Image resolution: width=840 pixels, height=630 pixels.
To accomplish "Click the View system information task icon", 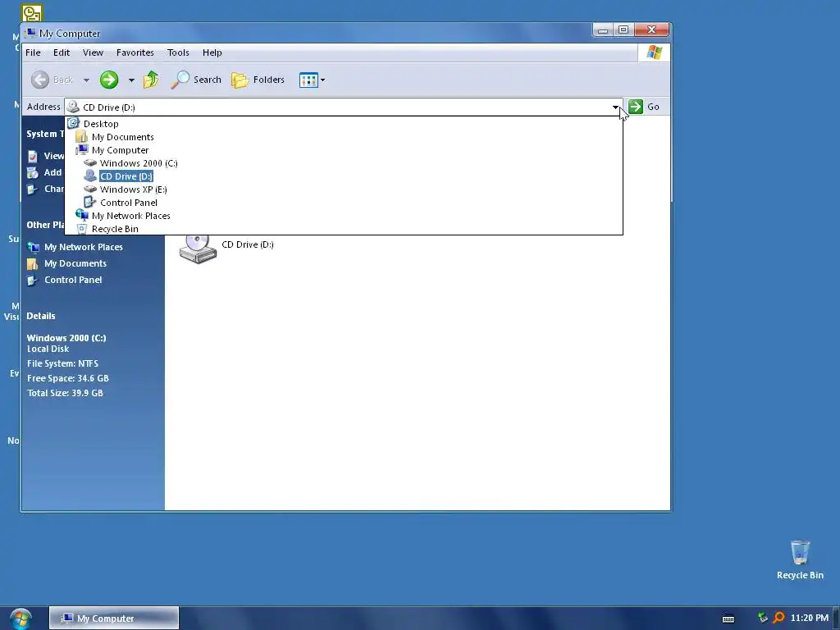I will click(33, 156).
